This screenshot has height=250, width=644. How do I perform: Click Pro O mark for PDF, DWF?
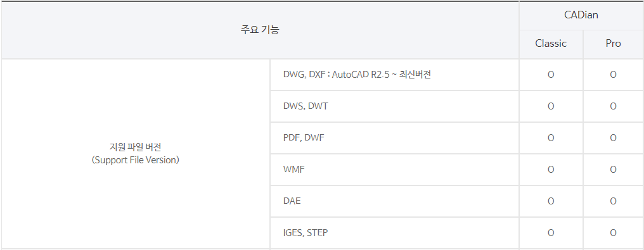click(x=613, y=138)
